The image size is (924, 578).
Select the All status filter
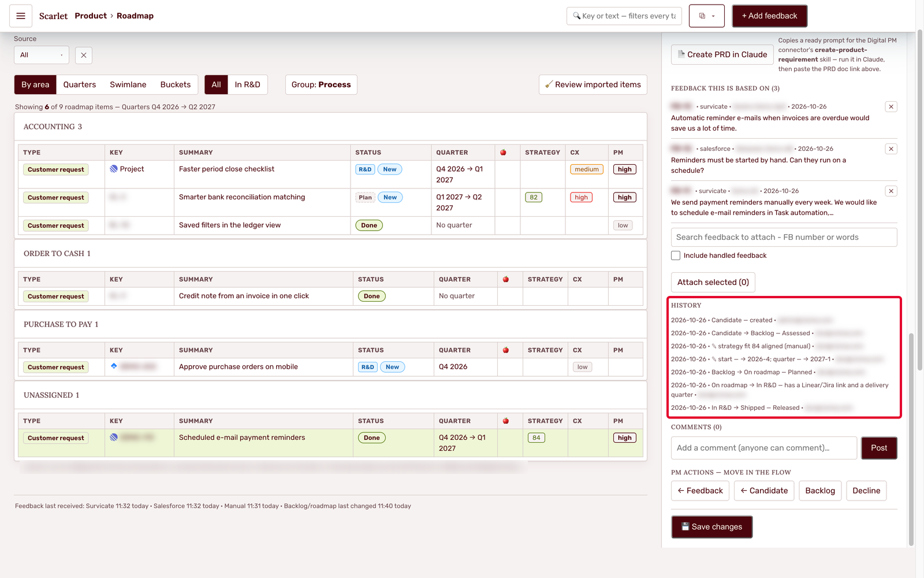(216, 84)
